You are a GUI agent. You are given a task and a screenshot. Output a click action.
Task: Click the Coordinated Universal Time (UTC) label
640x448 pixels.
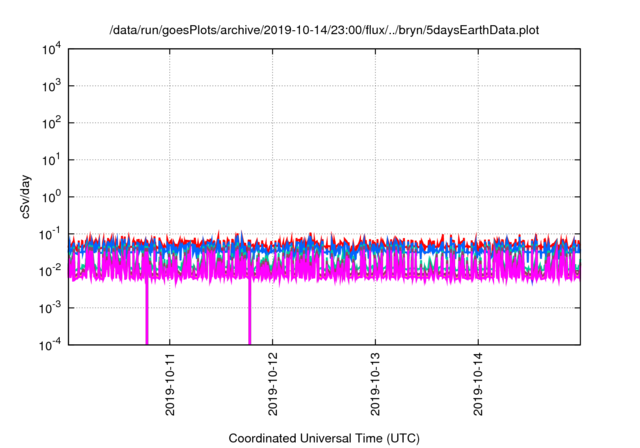click(x=324, y=438)
